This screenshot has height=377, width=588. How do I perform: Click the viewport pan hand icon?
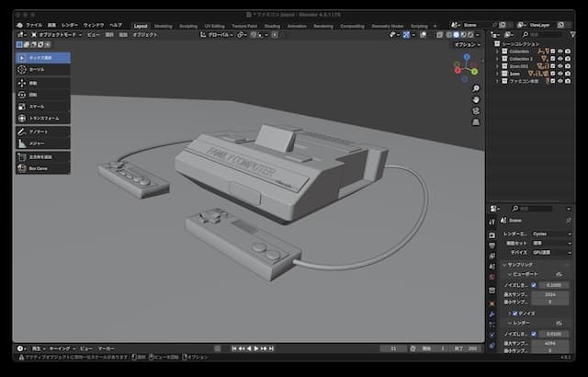pyautogui.click(x=476, y=100)
